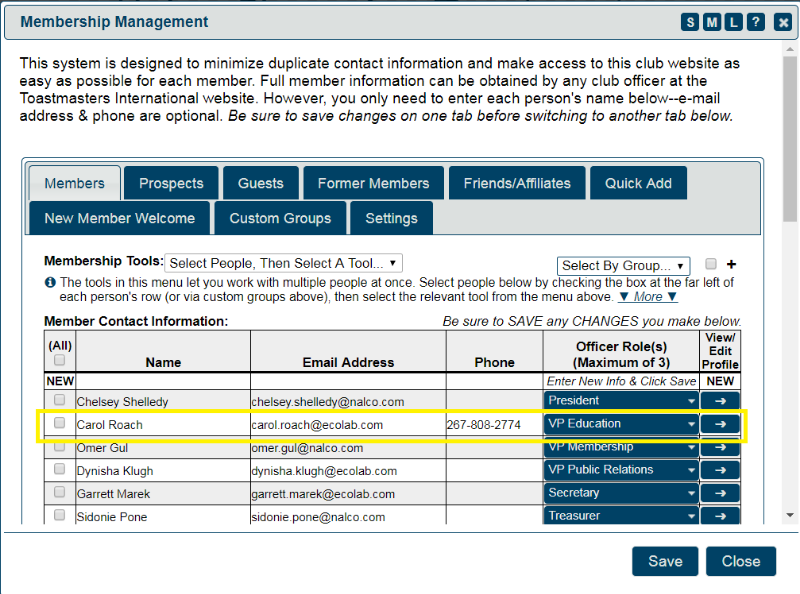800x594 pixels.
Task: Click the plus icon beside Select By Group
Action: [x=731, y=264]
